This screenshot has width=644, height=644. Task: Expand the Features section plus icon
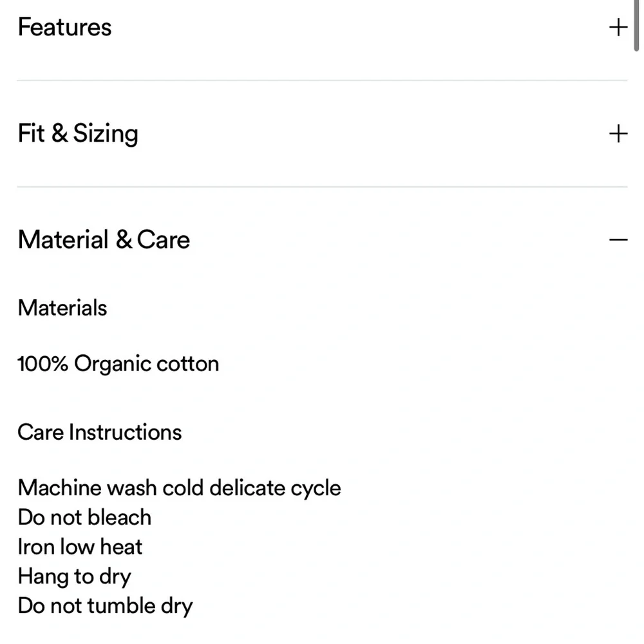[x=618, y=28]
